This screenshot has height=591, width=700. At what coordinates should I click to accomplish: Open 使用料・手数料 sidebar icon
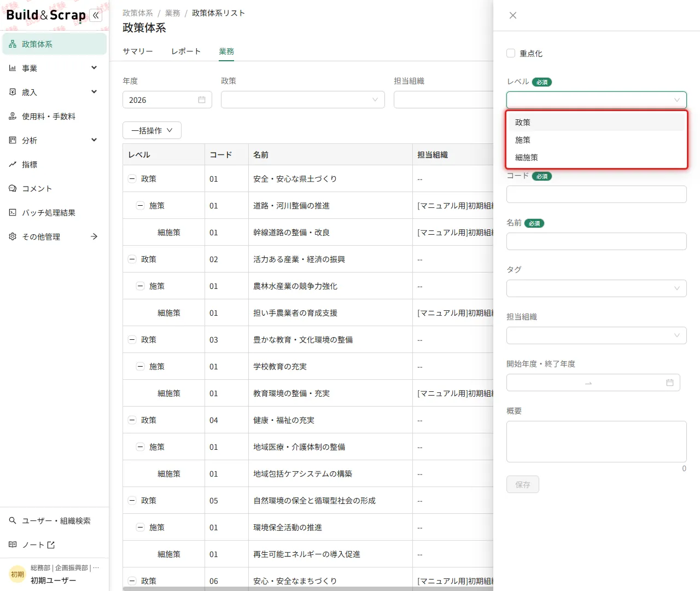[13, 117]
